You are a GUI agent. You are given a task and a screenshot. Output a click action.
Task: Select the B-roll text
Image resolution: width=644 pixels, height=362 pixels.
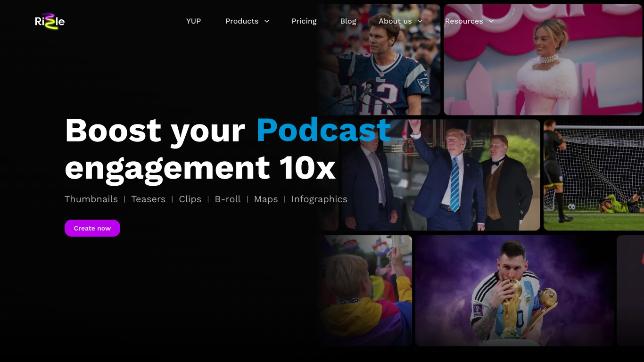(x=228, y=199)
